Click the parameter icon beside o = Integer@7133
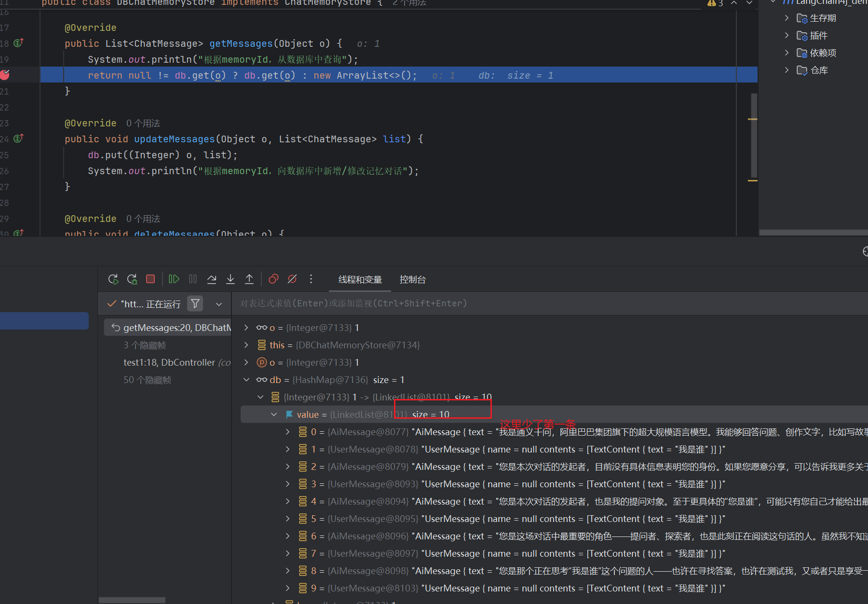 point(262,362)
